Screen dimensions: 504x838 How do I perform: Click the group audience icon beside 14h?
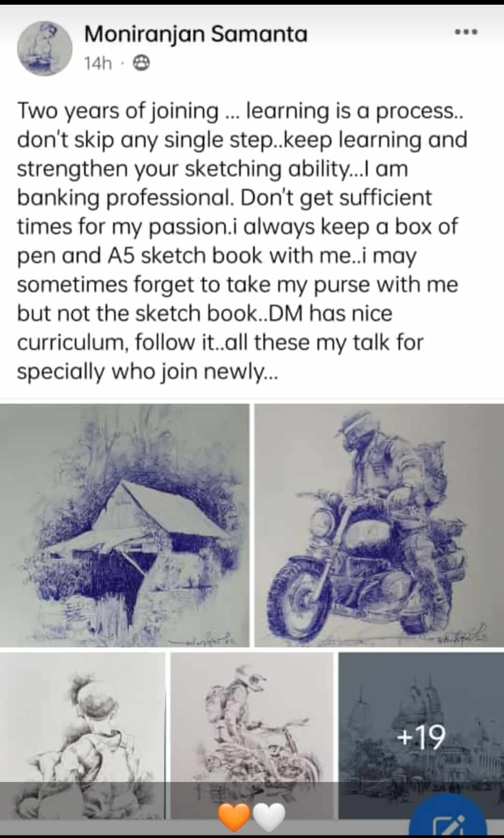click(x=141, y=63)
